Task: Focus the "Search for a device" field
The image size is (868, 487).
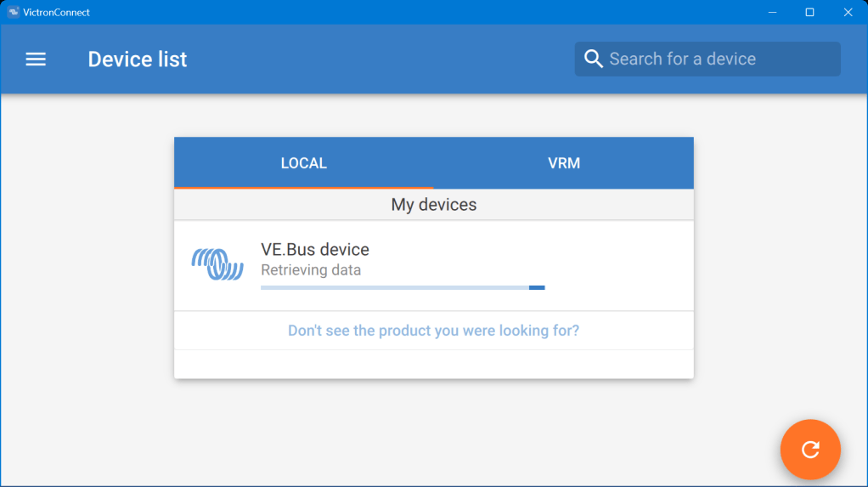Action: coord(713,59)
